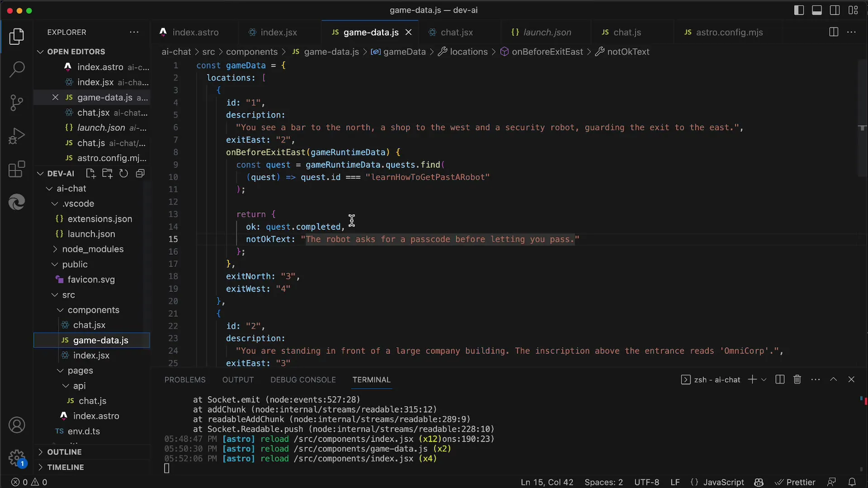The image size is (868, 488).
Task: Open the Search view in activity bar
Action: [17, 69]
